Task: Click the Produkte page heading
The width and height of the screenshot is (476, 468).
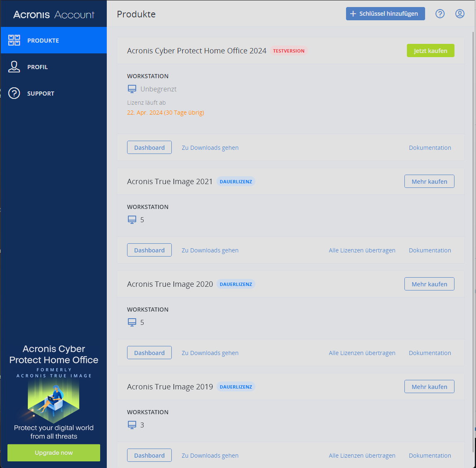Action: click(136, 14)
